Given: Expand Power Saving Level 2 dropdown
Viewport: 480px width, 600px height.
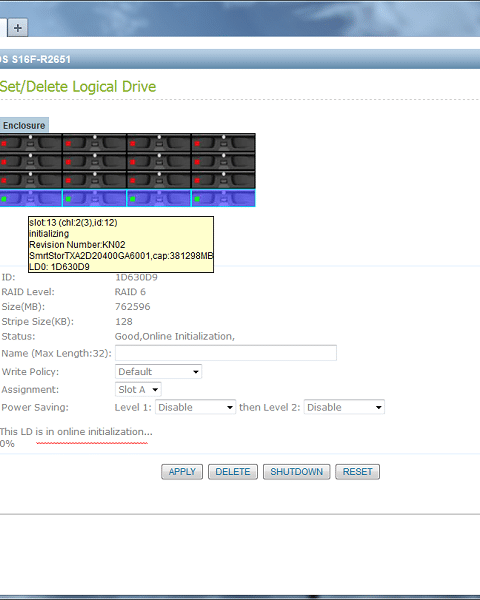Looking at the screenshot, I should pyautogui.click(x=344, y=407).
